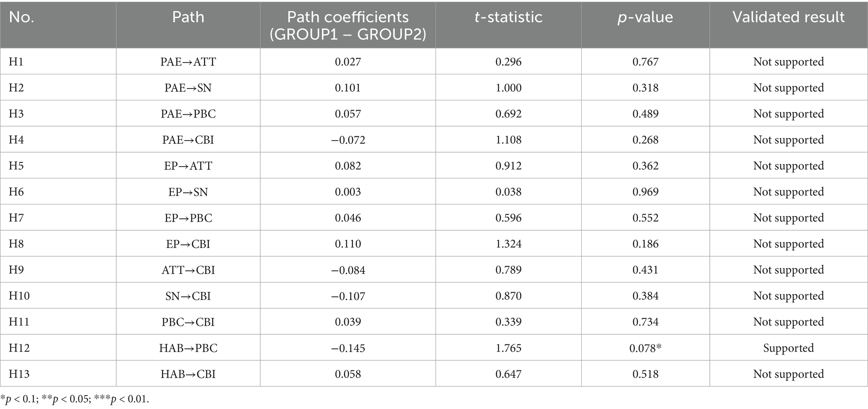Click the t-statistic value 1.765

(x=508, y=348)
